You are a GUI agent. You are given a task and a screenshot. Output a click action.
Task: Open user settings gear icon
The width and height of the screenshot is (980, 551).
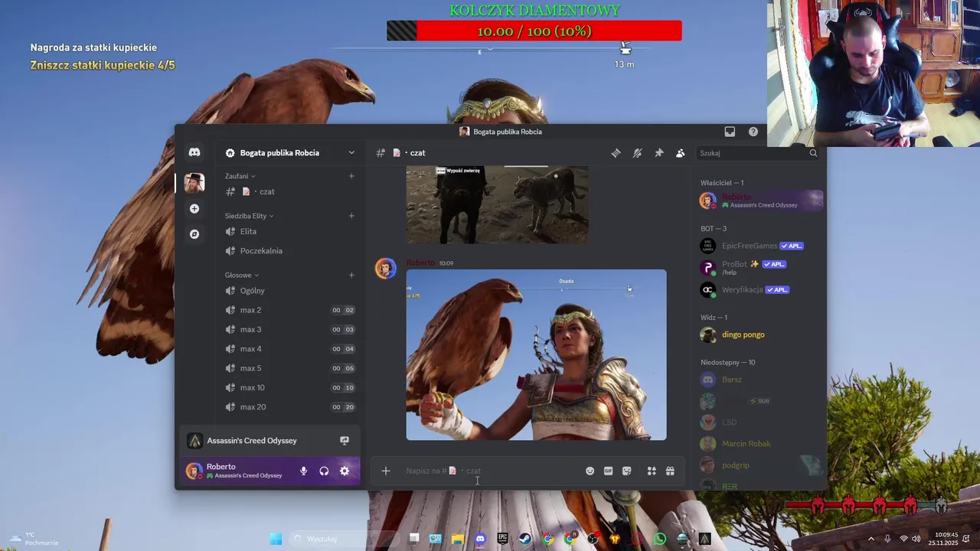tap(345, 471)
